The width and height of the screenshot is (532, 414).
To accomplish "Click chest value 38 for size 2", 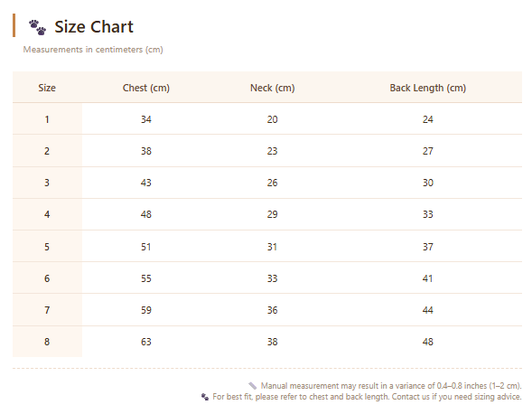I will (146, 151).
